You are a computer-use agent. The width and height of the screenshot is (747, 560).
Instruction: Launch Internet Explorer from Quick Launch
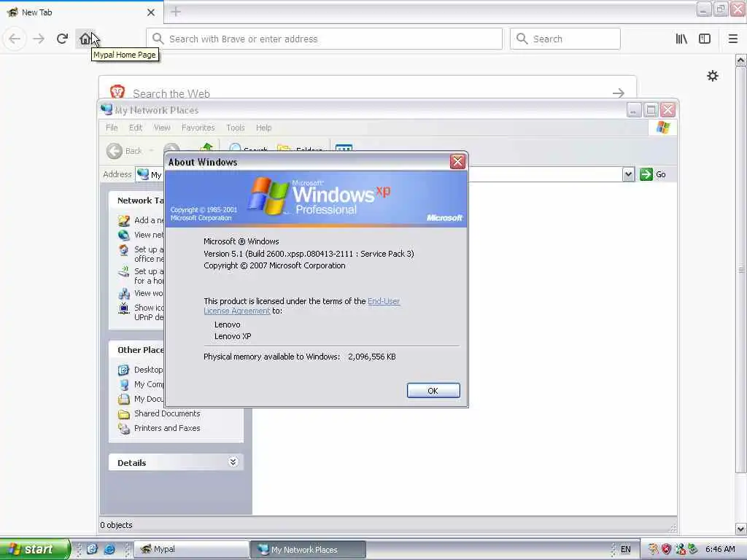(109, 549)
